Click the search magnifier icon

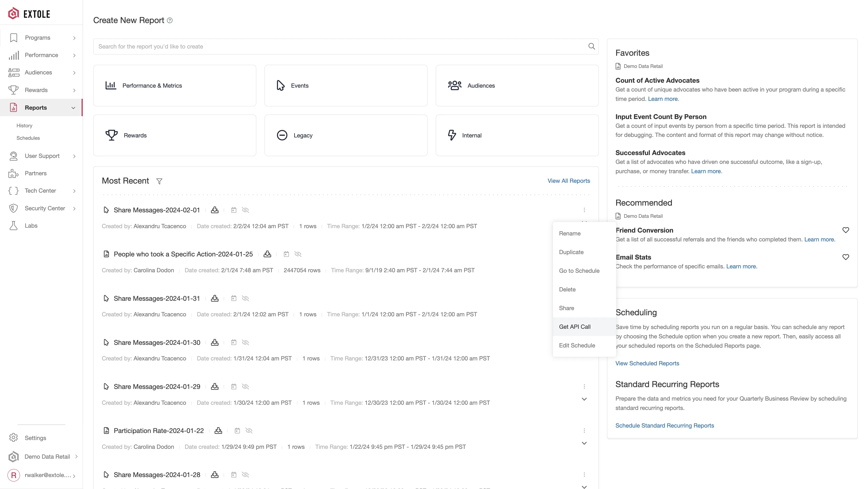pos(591,46)
